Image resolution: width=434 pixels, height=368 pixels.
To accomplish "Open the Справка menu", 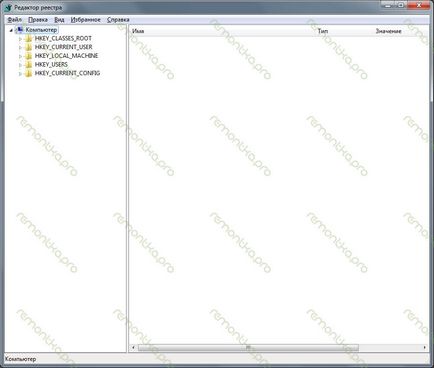I will (x=118, y=20).
